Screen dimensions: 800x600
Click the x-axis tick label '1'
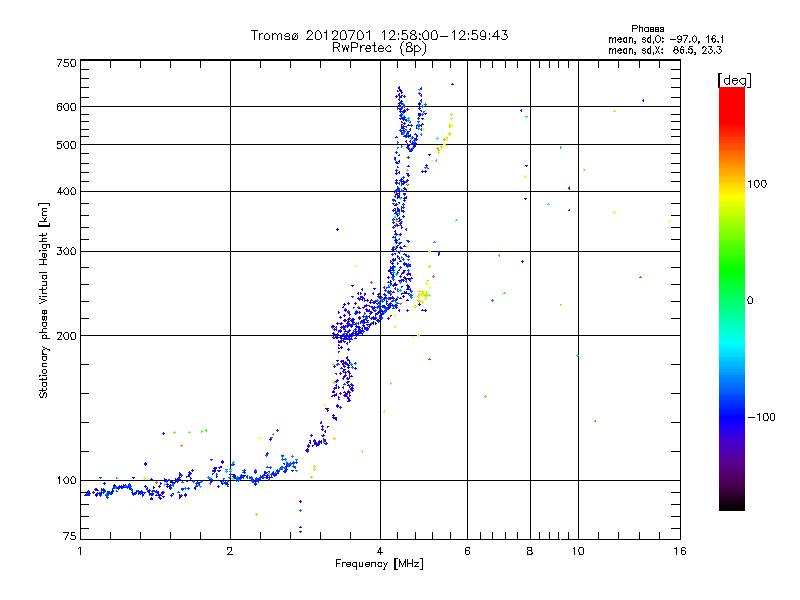tap(81, 551)
